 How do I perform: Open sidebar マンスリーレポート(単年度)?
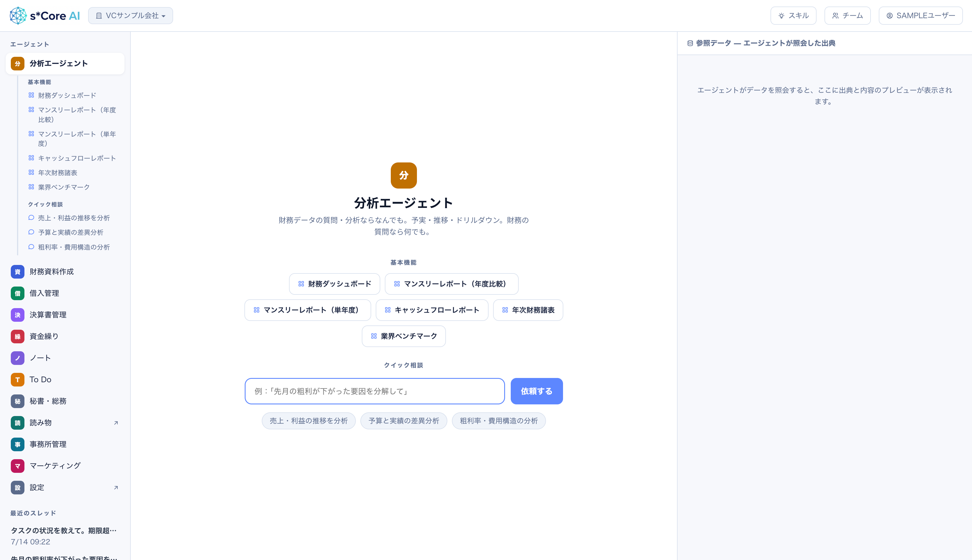click(x=73, y=139)
